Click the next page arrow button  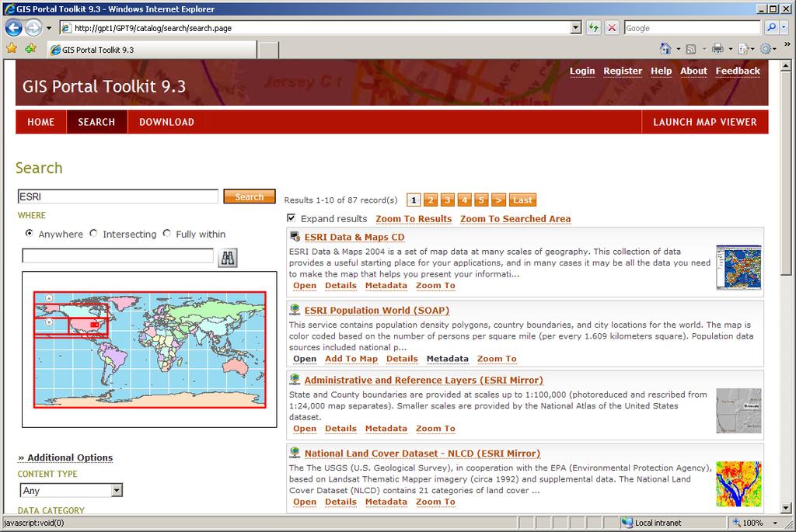click(498, 200)
